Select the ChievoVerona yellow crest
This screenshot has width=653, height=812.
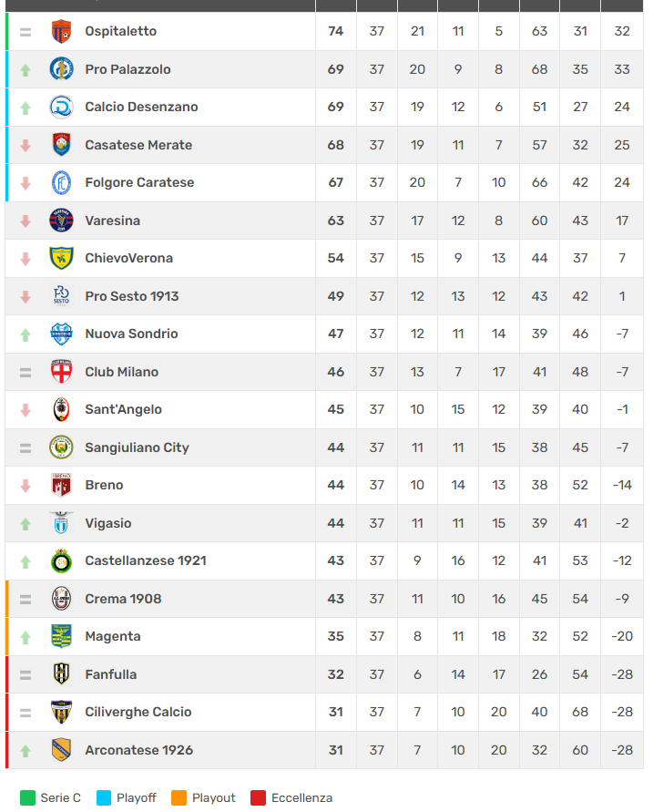pyautogui.click(x=61, y=258)
